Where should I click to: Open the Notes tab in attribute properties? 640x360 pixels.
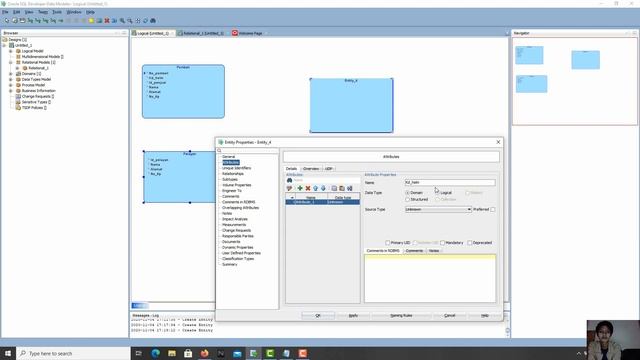[x=434, y=251]
